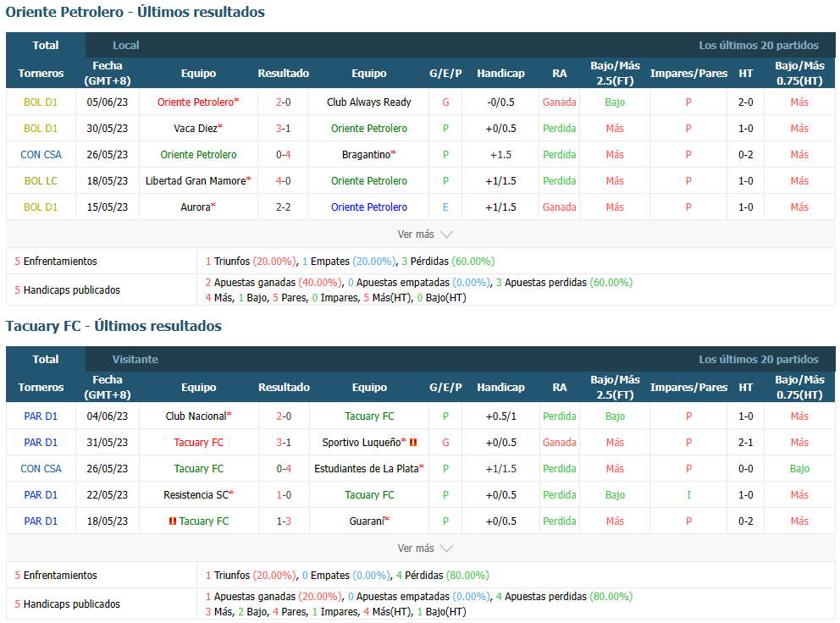Click red Oriente Petrolero in 05/06/23 row
The image size is (840, 623).
(196, 102)
